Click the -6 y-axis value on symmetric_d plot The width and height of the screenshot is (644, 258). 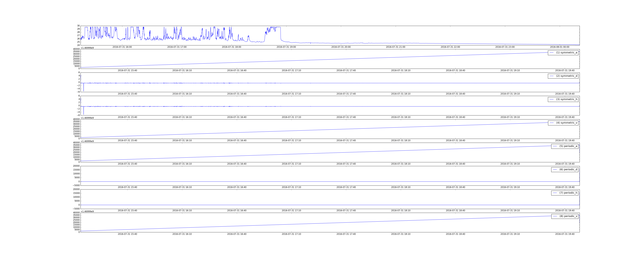pos(78,92)
